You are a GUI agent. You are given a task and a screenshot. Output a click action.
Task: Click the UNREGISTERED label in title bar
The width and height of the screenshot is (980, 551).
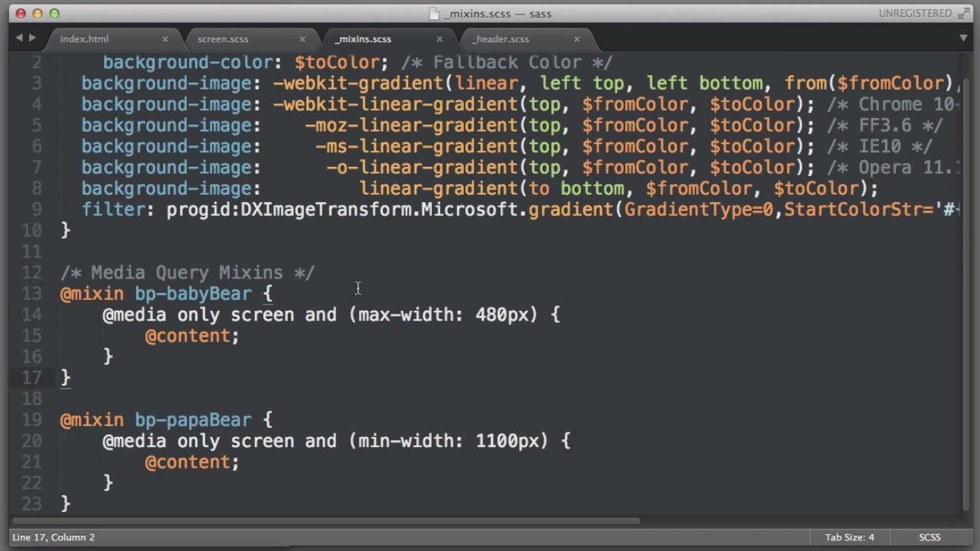click(915, 13)
